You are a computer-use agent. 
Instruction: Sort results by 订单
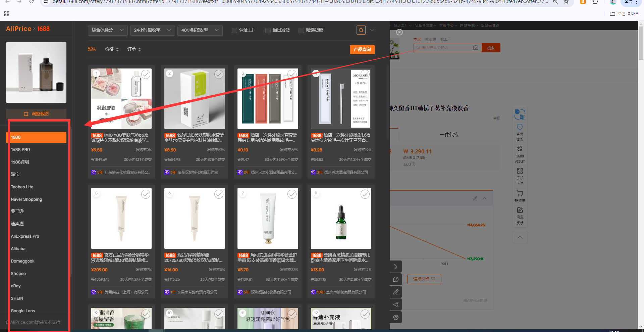pos(134,49)
